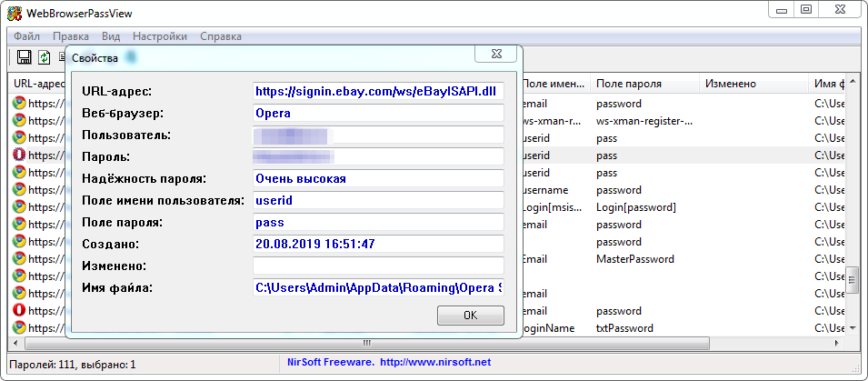Click the horizontal scrollbar thumb

tap(366, 344)
